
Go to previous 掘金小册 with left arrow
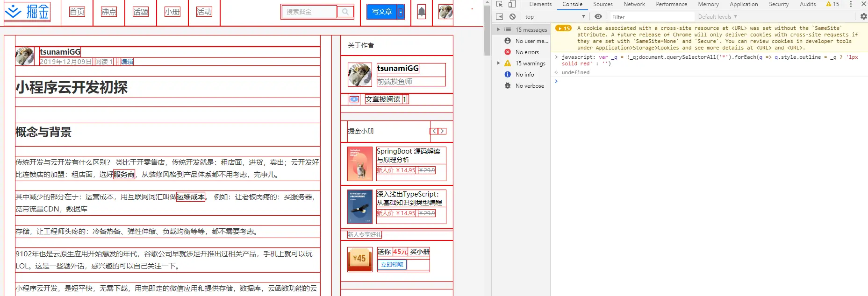click(434, 131)
